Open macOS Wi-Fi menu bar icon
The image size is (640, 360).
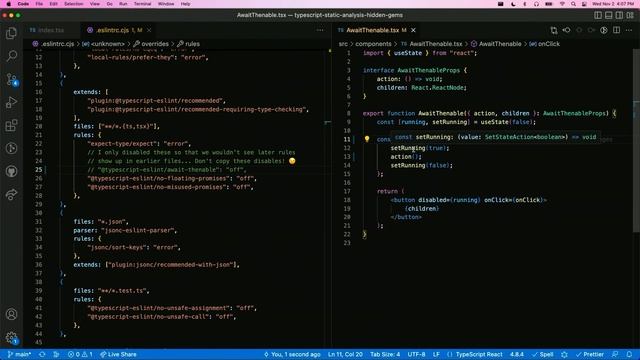pyautogui.click(x=562, y=4)
